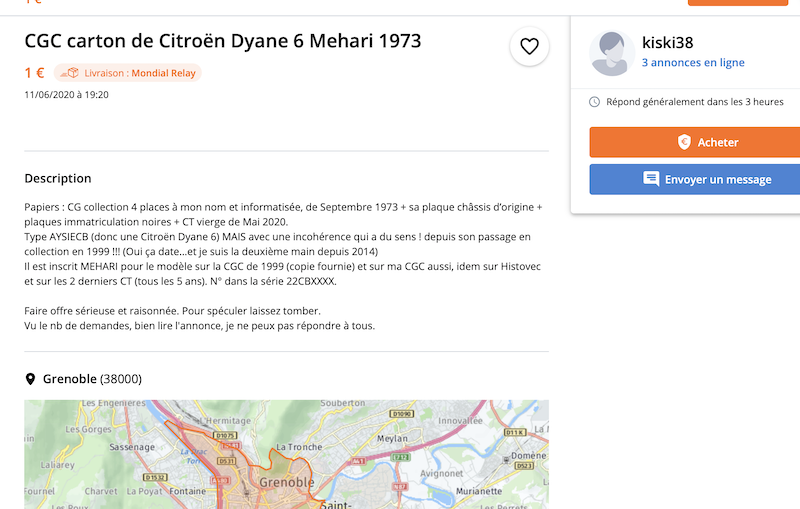Open the '3 annonces en ligne' link
Viewport: 800px width, 509px height.
coord(693,62)
